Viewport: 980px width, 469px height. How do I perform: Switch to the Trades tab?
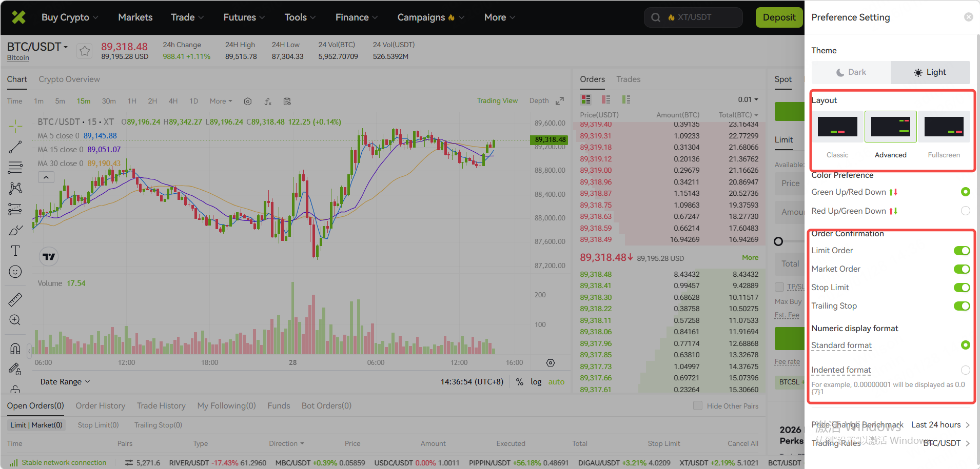[628, 79]
